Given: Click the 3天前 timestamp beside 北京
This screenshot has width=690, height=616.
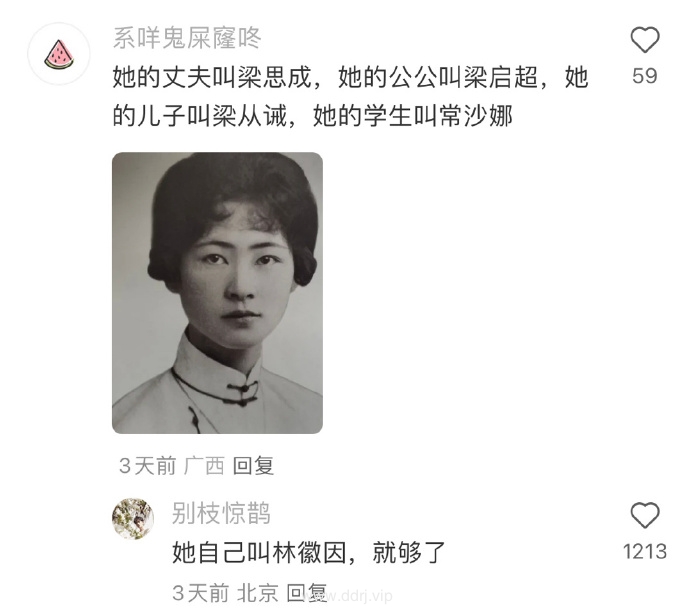Looking at the screenshot, I should click(201, 593).
